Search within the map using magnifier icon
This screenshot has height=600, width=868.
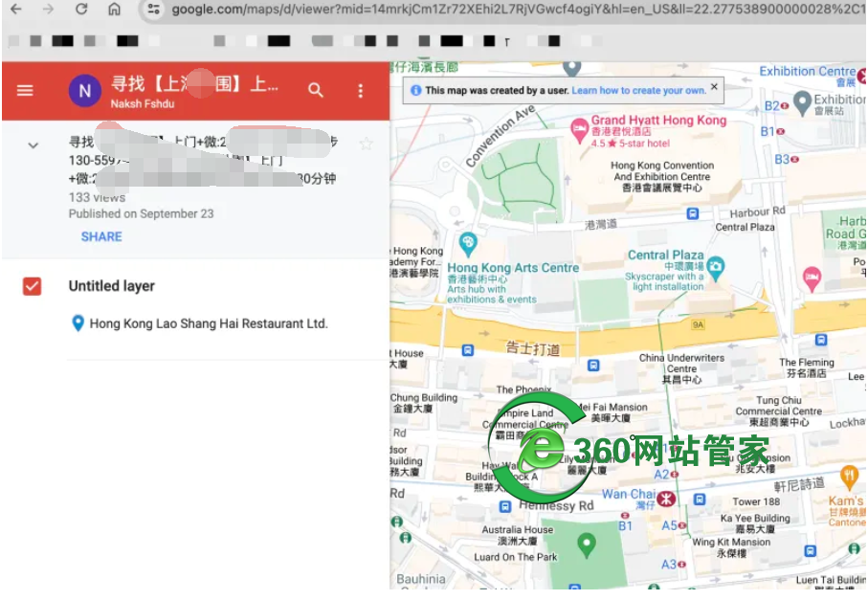pyautogui.click(x=316, y=90)
